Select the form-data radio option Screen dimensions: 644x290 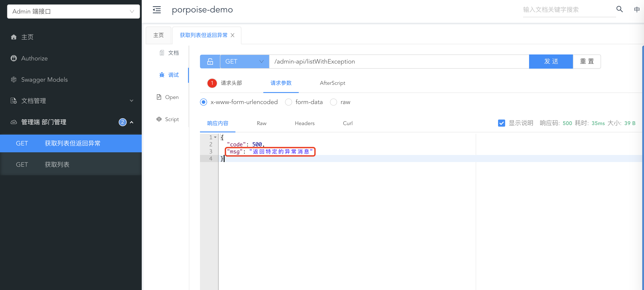coord(289,102)
